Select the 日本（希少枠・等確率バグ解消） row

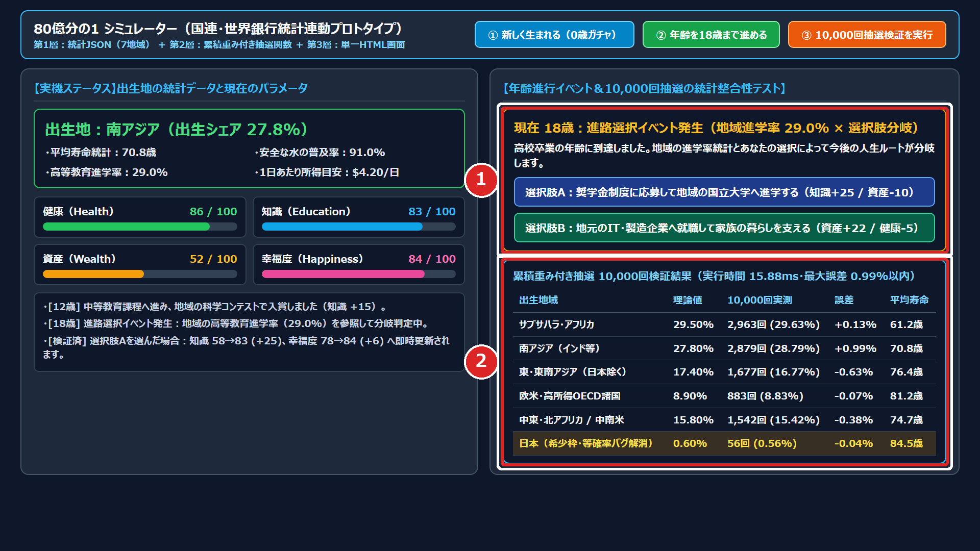pos(724,443)
